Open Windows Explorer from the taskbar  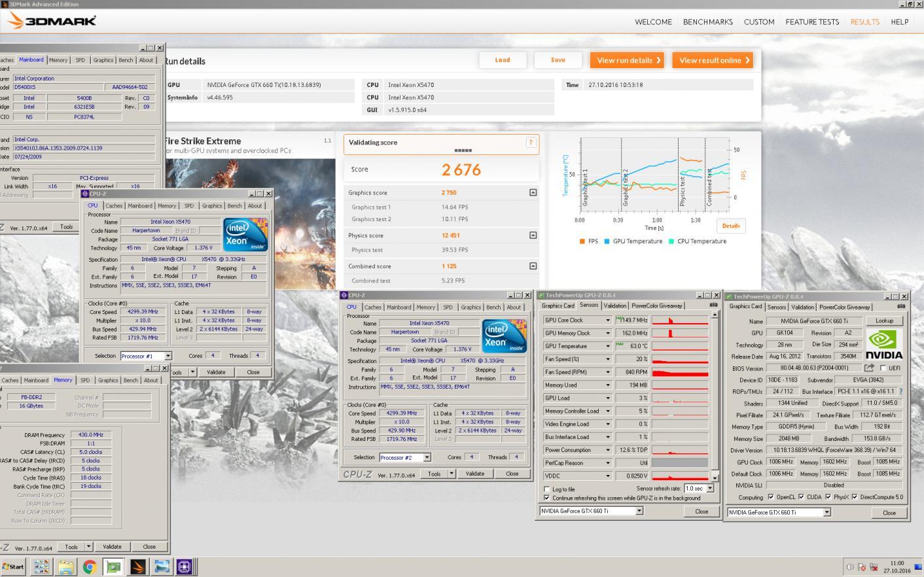pos(65,567)
